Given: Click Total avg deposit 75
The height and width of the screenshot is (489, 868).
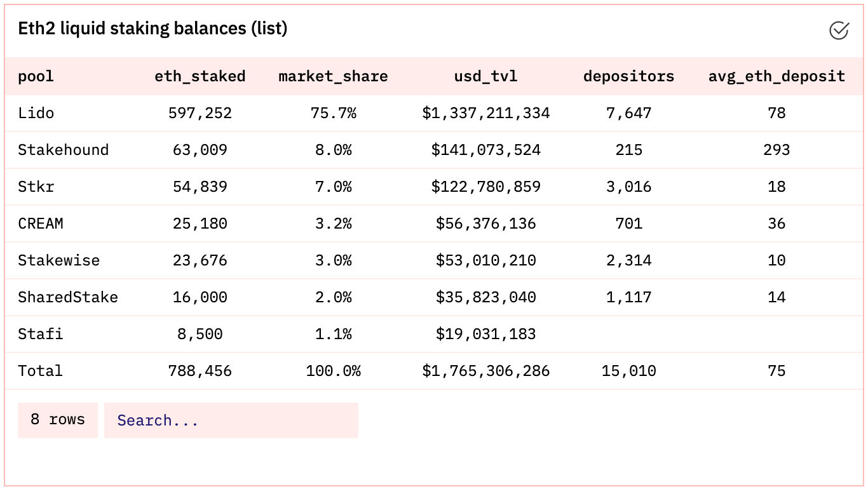Looking at the screenshot, I should pyautogui.click(x=776, y=371).
